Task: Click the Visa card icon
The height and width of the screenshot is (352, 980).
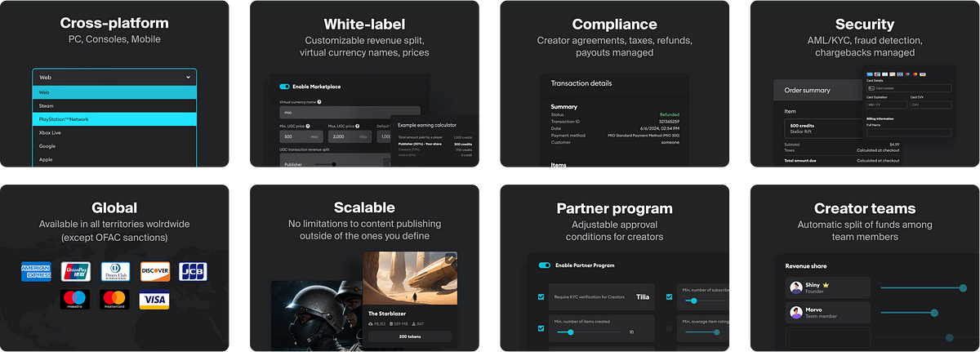Action: (154, 300)
